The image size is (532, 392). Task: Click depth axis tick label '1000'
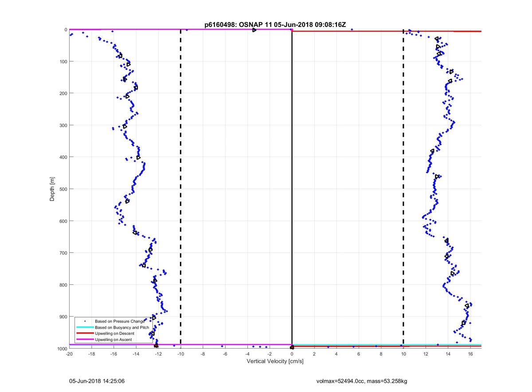[62, 349]
